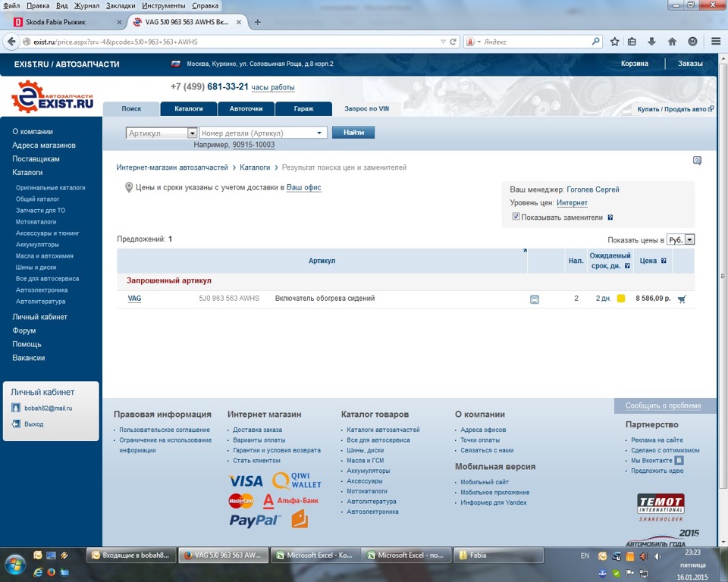Open the Заказы link
This screenshot has height=582, width=728.
690,64
